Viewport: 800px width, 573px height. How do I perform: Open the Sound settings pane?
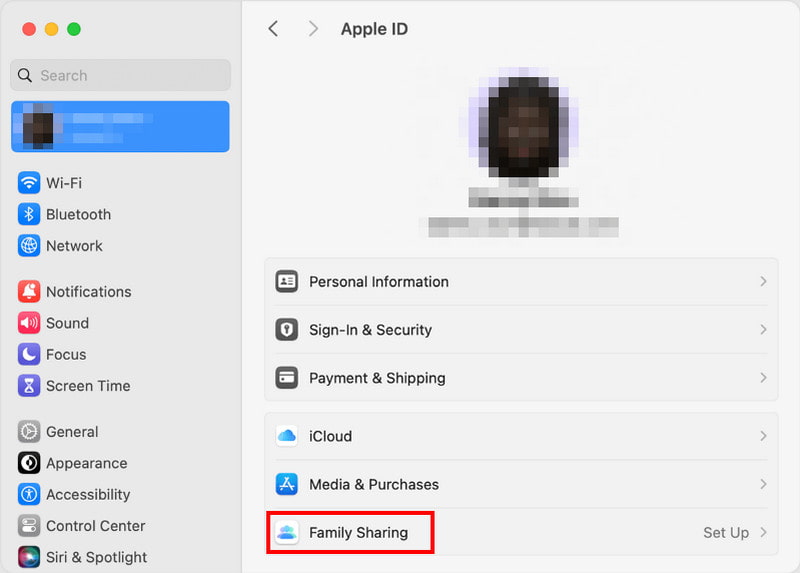67,323
